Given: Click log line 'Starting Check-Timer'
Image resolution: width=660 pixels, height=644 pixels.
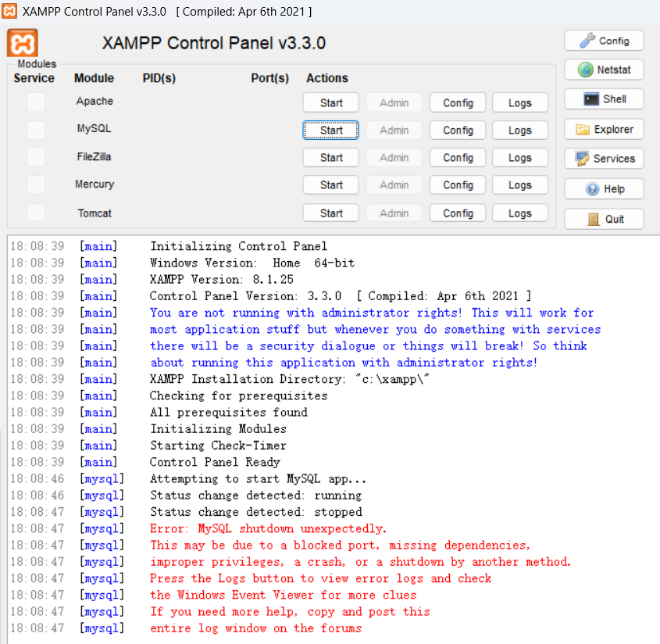Looking at the screenshot, I should 219,445.
